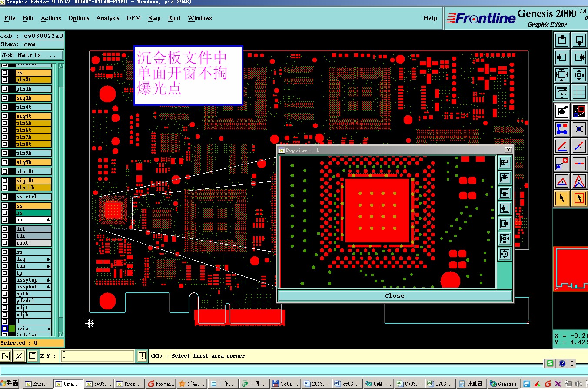Select the arrow-in-red-box area select tool

point(579,198)
